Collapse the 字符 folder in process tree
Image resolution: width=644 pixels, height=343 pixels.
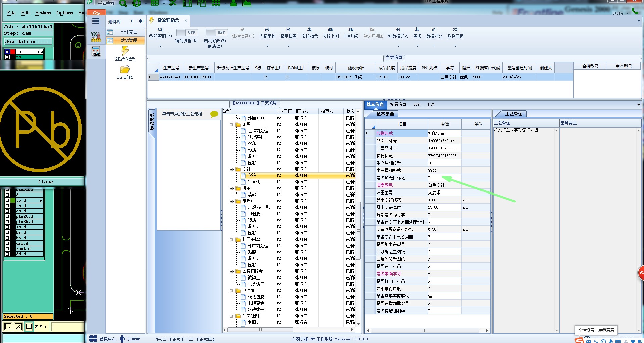231,169
